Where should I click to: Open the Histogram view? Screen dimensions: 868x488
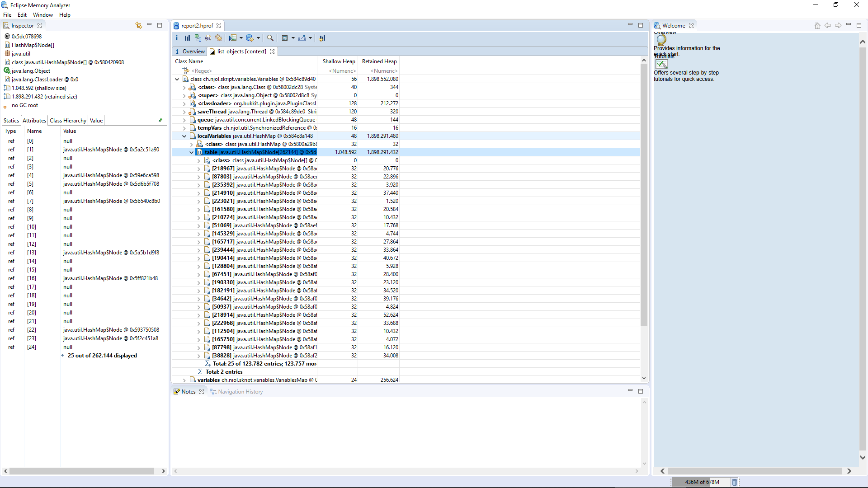[187, 38]
